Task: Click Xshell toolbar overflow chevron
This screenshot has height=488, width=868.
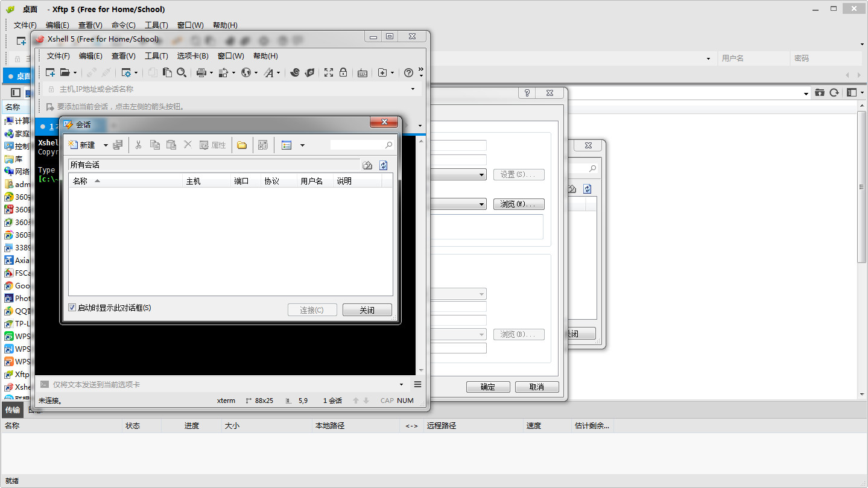Action: (x=421, y=68)
